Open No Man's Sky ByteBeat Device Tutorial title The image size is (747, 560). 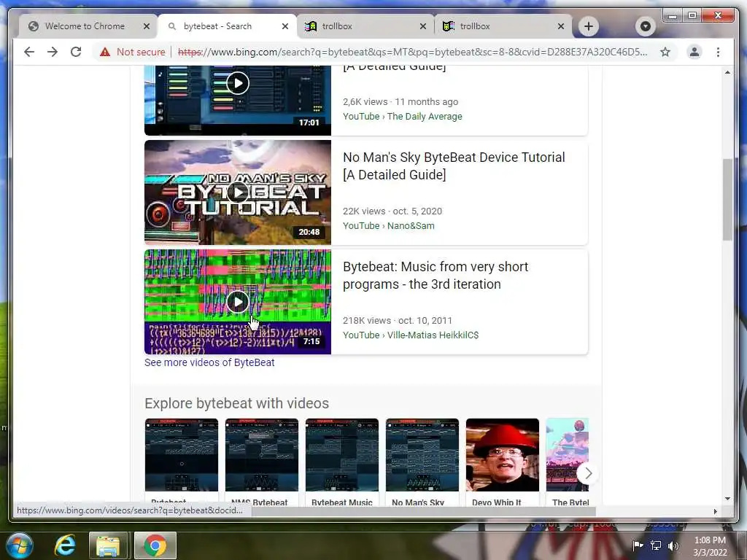coord(454,166)
